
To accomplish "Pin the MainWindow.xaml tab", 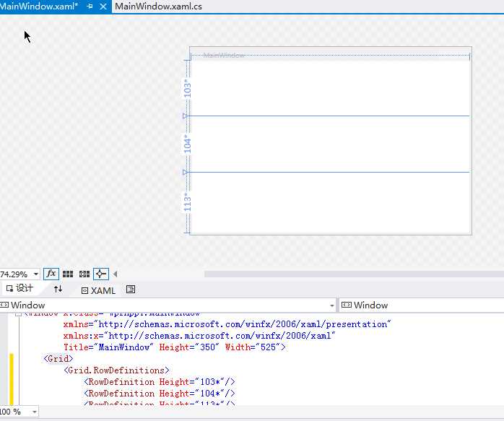I will [x=90, y=6].
